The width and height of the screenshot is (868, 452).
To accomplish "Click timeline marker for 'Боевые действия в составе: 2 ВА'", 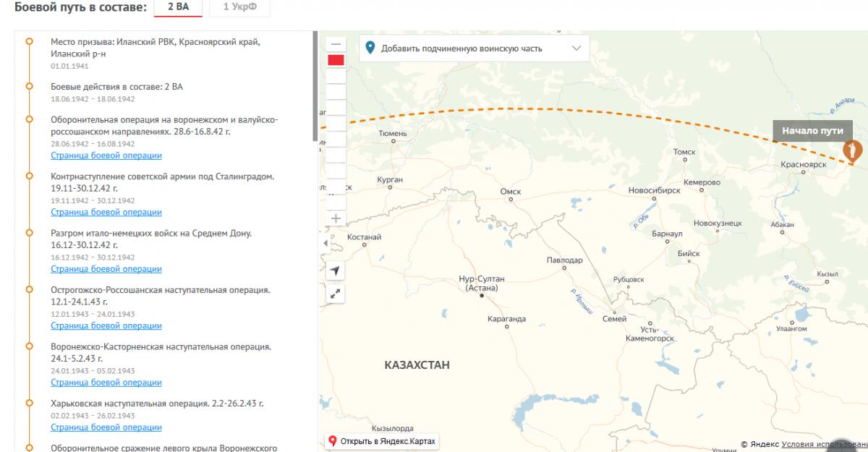I will pyautogui.click(x=29, y=86).
